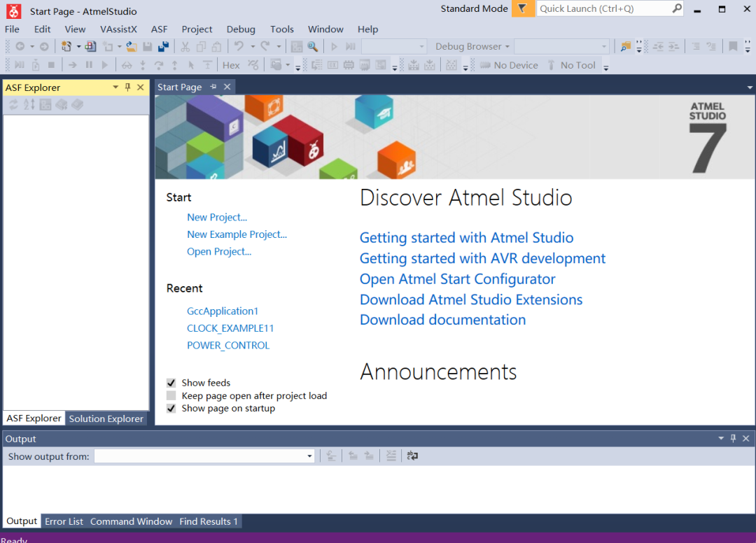Image resolution: width=756 pixels, height=543 pixels.
Task: Click the Start Without Debugging play icon
Action: click(334, 47)
